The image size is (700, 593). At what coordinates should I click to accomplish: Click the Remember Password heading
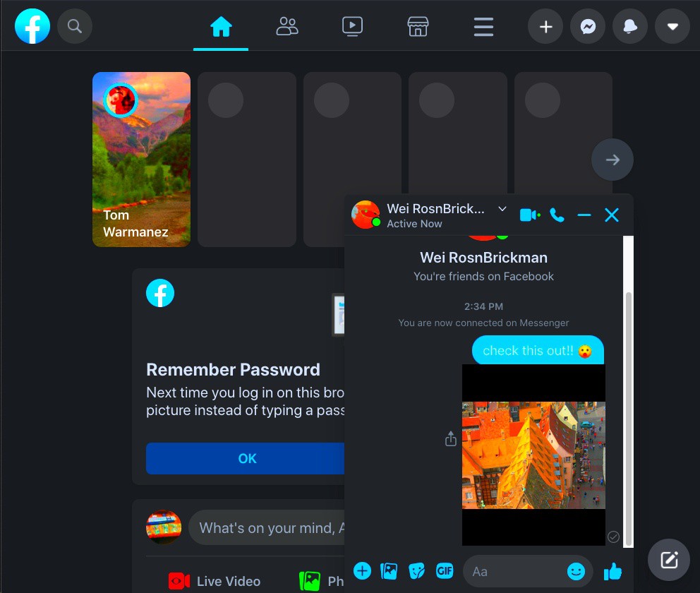[x=233, y=370]
